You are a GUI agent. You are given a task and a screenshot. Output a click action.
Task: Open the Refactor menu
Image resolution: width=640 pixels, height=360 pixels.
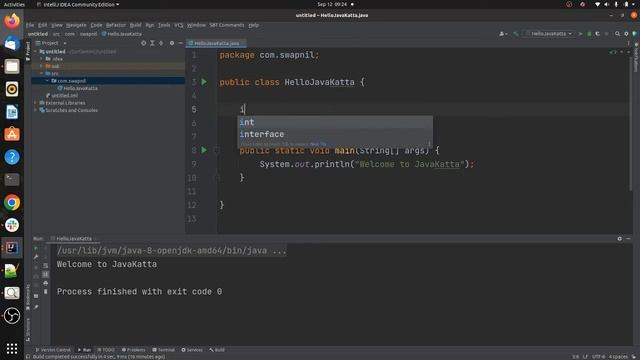[116, 25]
